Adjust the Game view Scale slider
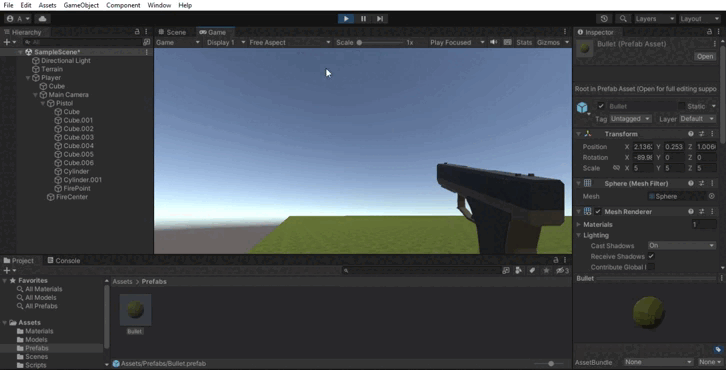The height and width of the screenshot is (370, 726). [380, 42]
